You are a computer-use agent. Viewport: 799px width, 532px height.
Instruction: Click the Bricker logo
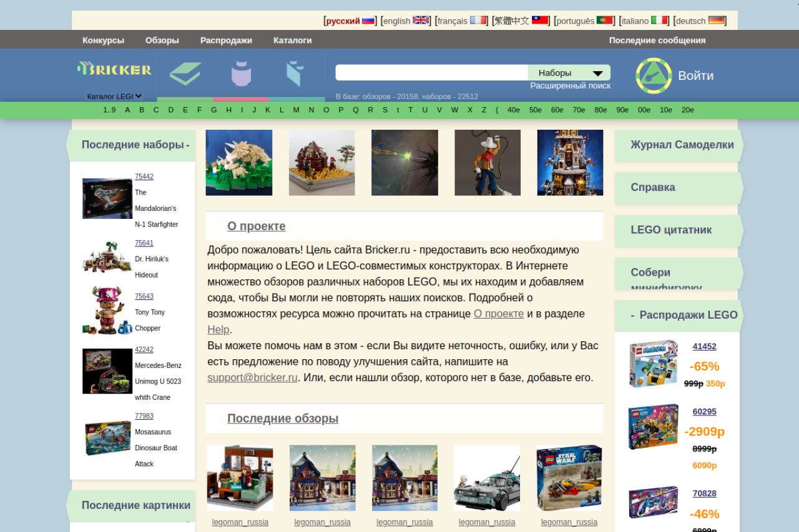[114, 69]
